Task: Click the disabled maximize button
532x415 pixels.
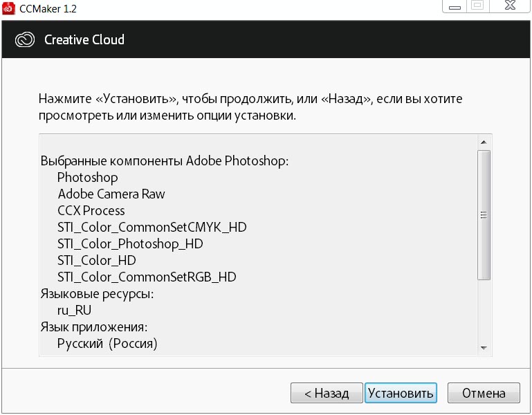Action: tap(478, 6)
